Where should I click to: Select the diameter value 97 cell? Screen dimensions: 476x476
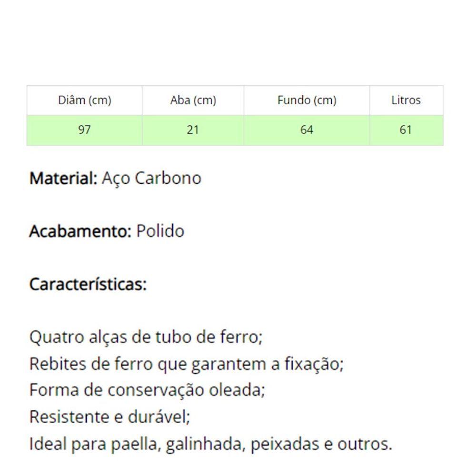tap(85, 130)
